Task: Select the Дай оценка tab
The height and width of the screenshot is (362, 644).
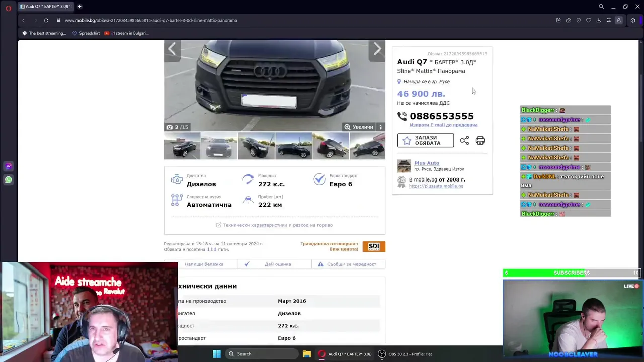Action: click(x=275, y=264)
